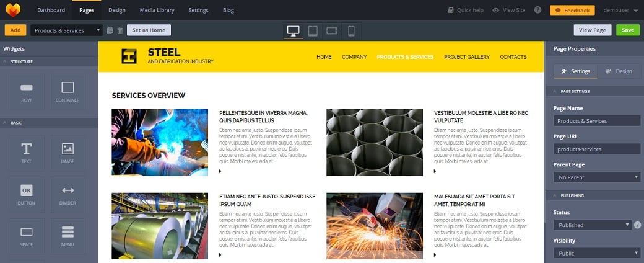Switch to portrait tablet preview
Viewport: 644px width, 263px height.
313,30
